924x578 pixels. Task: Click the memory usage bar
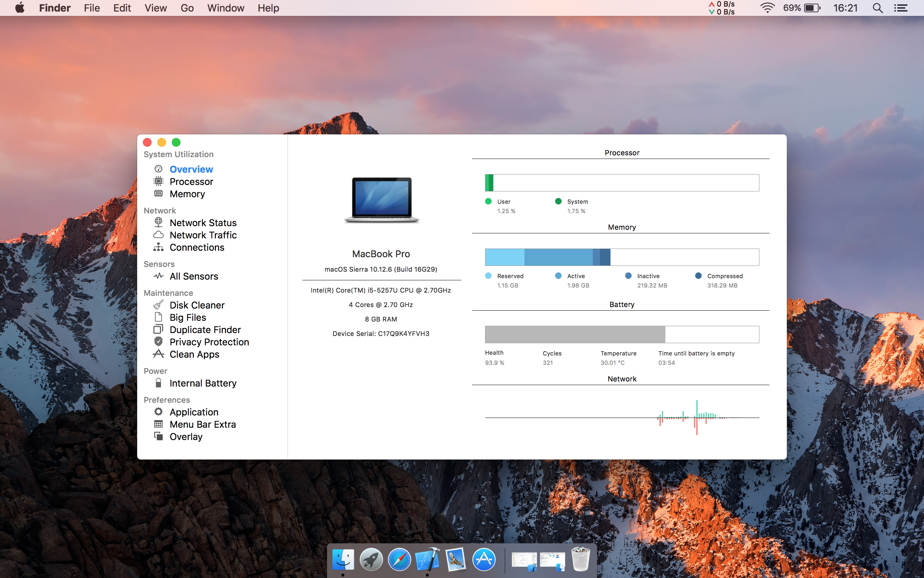point(622,257)
